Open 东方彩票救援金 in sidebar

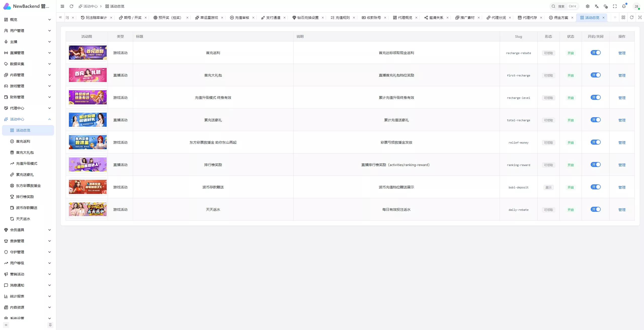[x=28, y=186]
